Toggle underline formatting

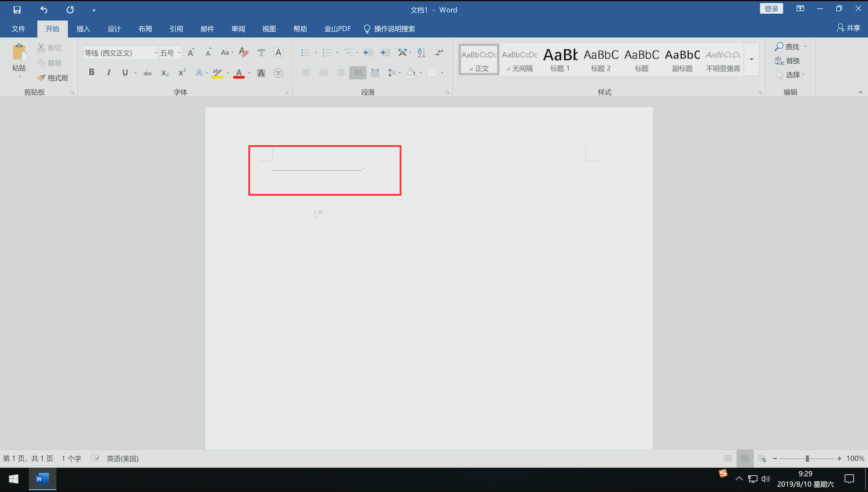point(125,73)
